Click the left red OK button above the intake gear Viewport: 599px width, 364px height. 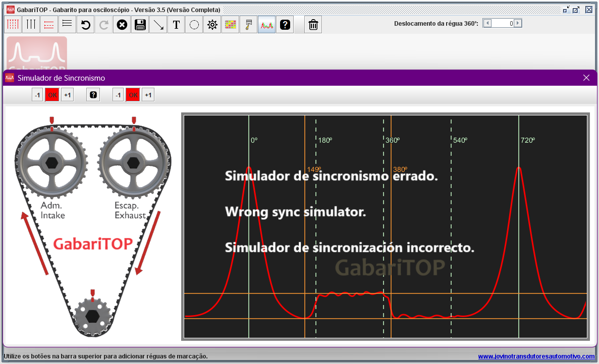(52, 95)
